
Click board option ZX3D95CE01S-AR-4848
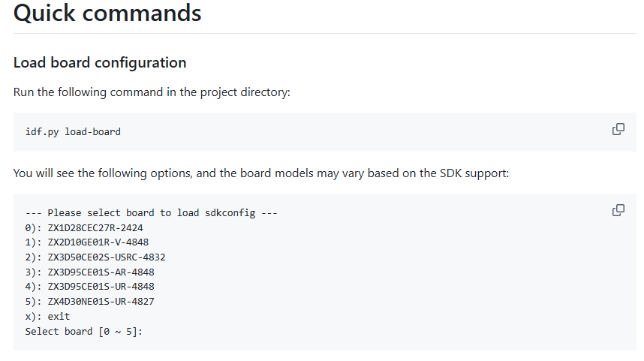click(x=101, y=272)
